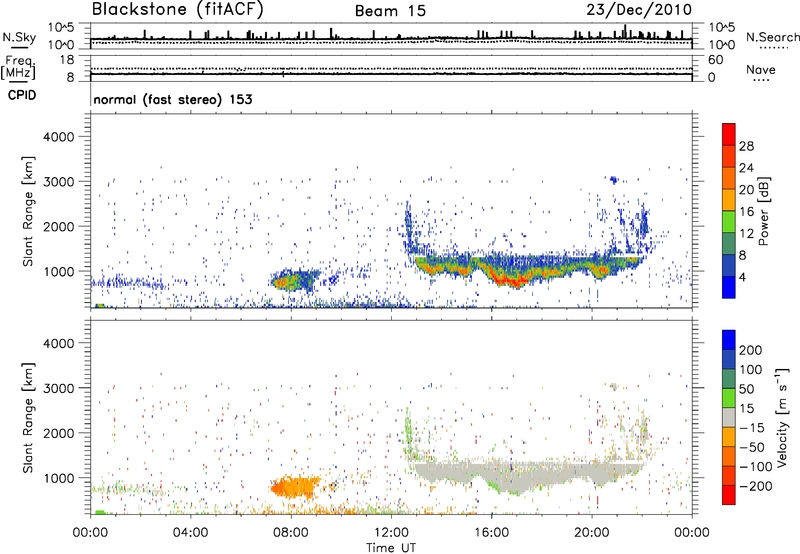This screenshot has height=554, width=800.
Task: Click the '18' frequency axis tick label
Action: pyautogui.click(x=67, y=60)
